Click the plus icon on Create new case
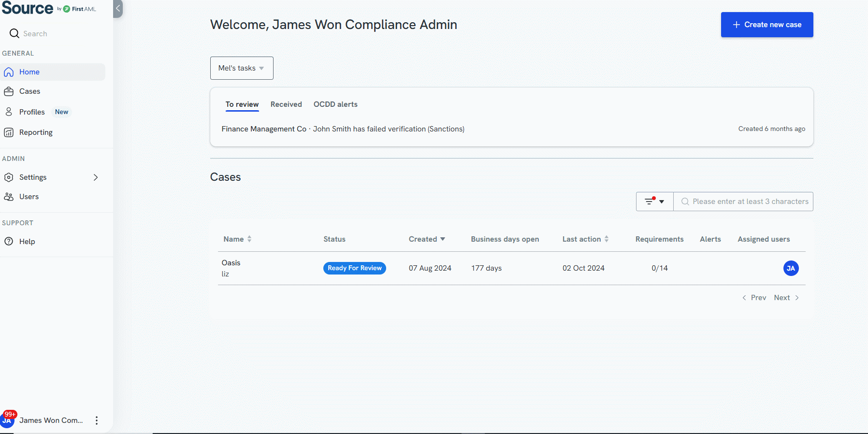 coord(737,25)
